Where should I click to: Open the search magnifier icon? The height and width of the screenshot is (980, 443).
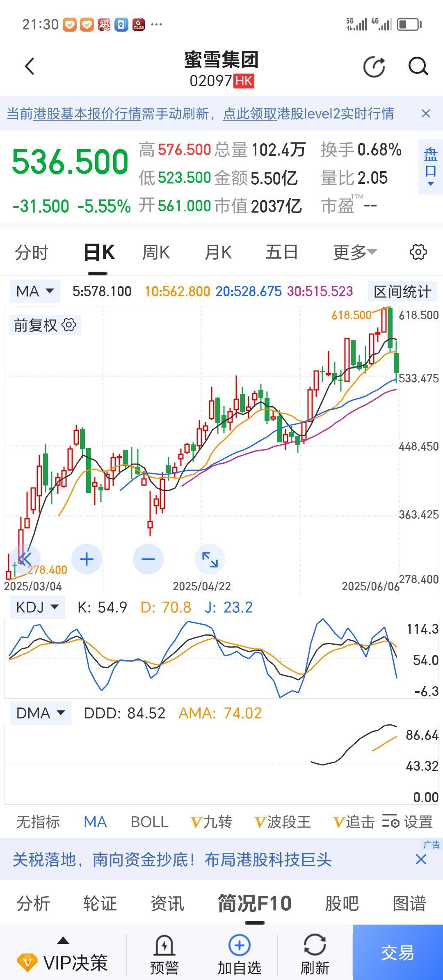click(x=418, y=66)
